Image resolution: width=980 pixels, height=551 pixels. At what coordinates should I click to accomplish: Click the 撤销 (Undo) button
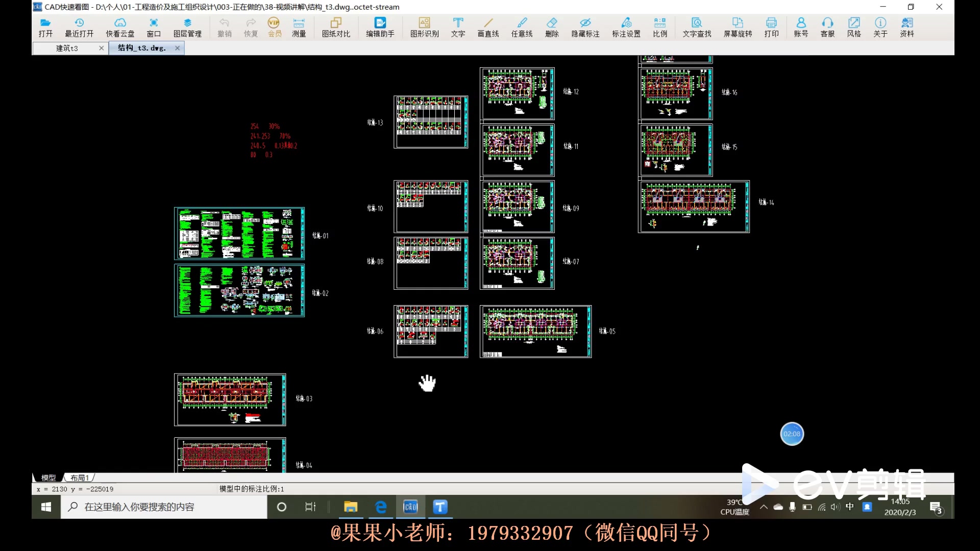(224, 27)
